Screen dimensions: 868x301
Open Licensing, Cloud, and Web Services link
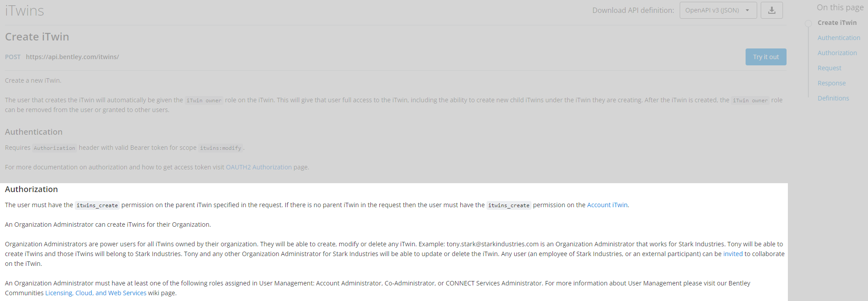[96, 293]
